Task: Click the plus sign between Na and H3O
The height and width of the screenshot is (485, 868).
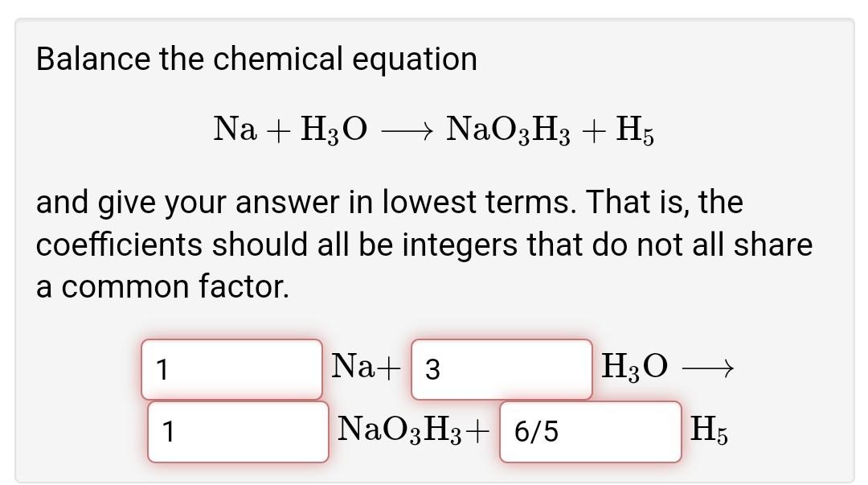Action: (x=280, y=127)
